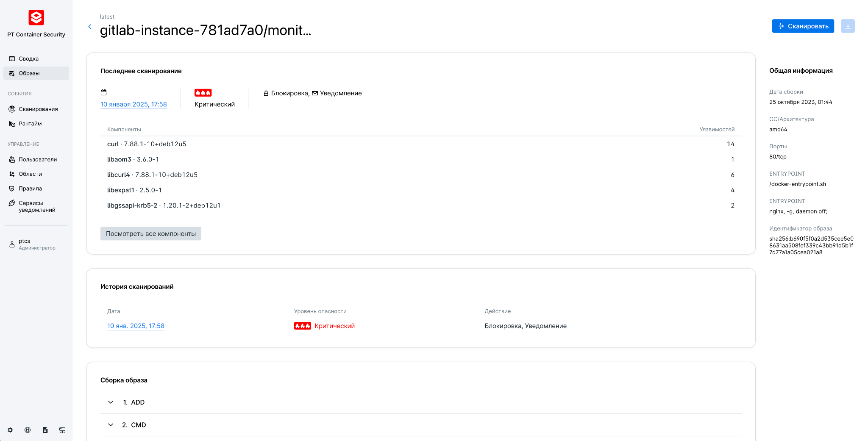Open the 10 янв. 2025, 17:58 history link
868x441 pixels.
pyautogui.click(x=136, y=326)
